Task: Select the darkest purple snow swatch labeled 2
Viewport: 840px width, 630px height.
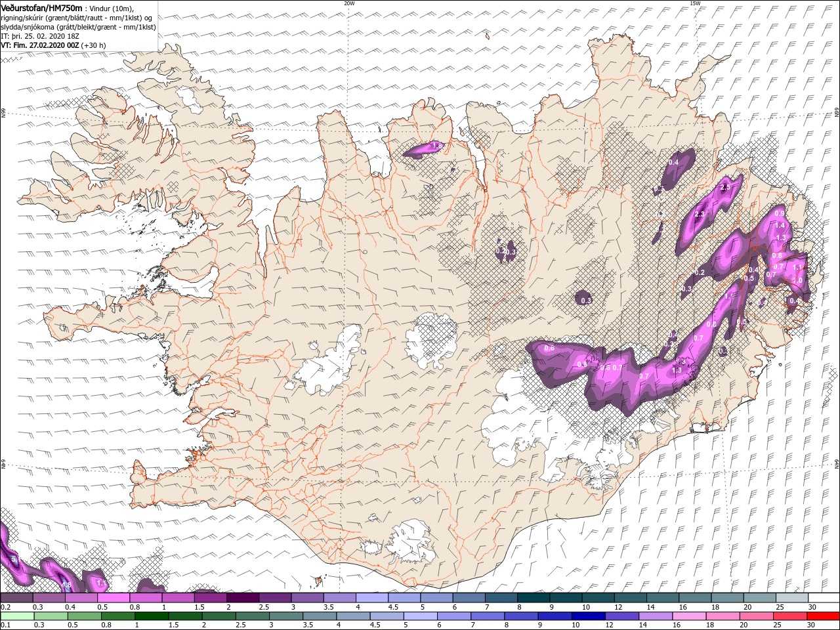Action: [x=242, y=598]
